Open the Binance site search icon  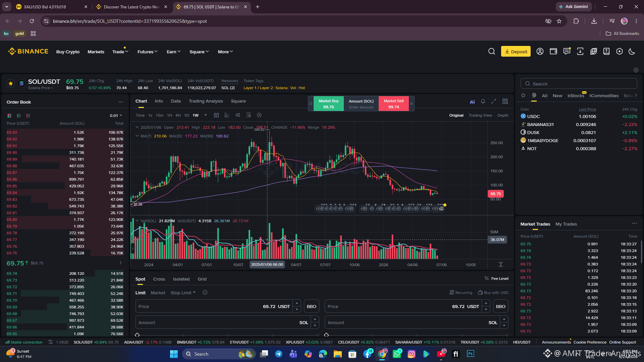(492, 51)
